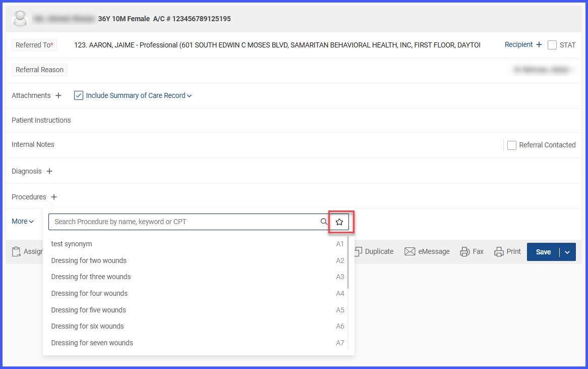Screen dimensions: 588x369
Task: Click the eMessage text label
Action: click(x=434, y=251)
